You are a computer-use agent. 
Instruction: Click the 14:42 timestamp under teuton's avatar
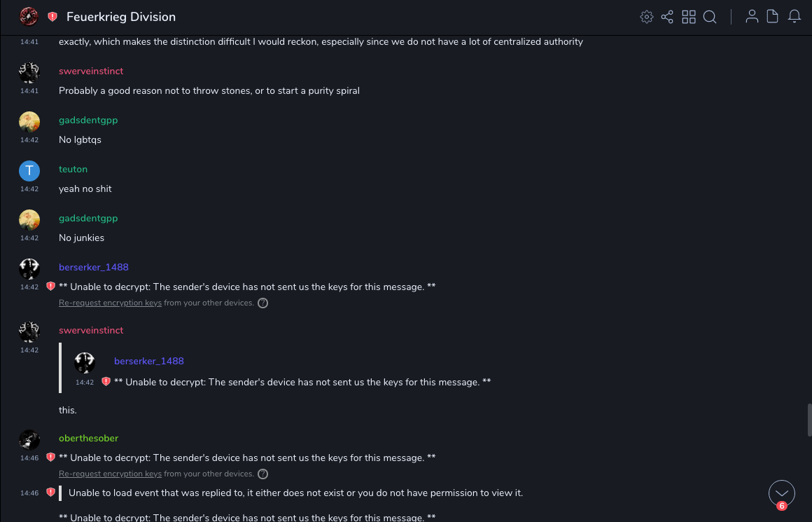click(x=29, y=189)
